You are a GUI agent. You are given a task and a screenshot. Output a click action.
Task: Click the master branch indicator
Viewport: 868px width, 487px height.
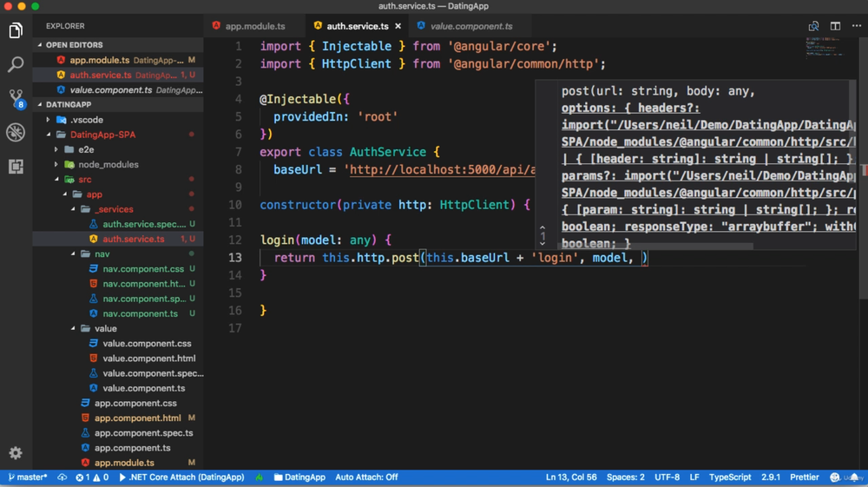click(28, 477)
